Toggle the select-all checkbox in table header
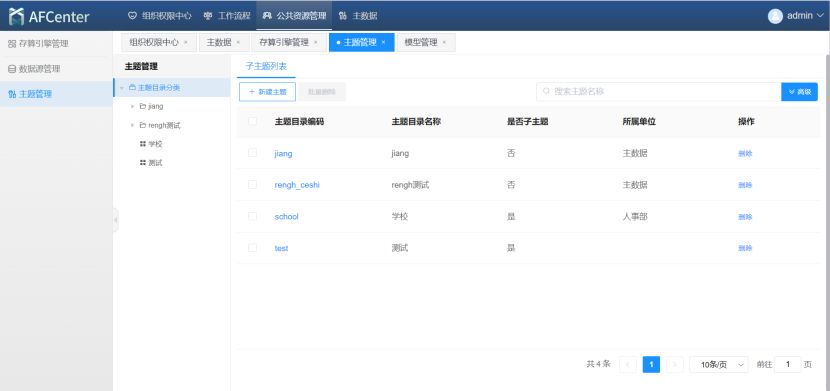 coord(252,121)
